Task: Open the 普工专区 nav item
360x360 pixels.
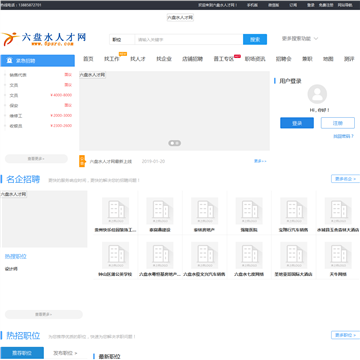Action: tap(224, 59)
